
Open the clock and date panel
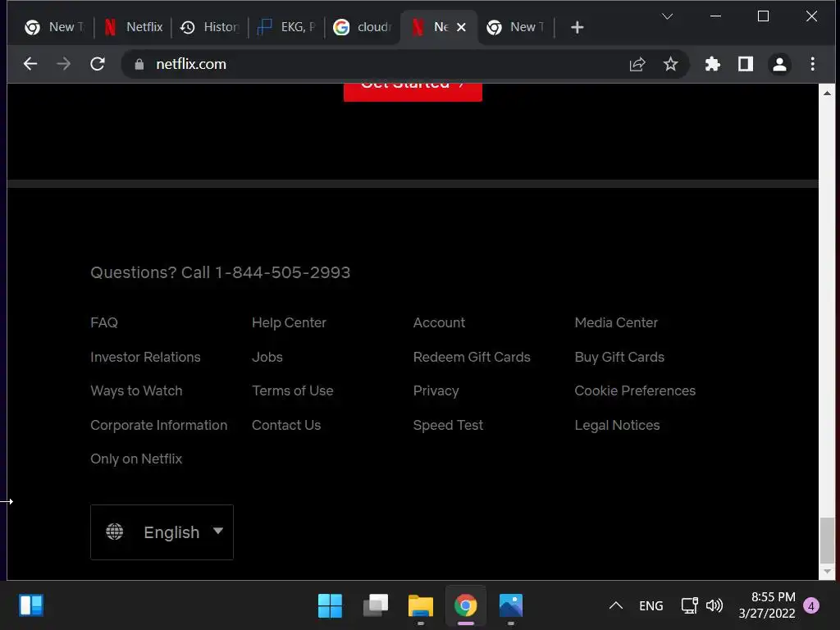(x=767, y=605)
